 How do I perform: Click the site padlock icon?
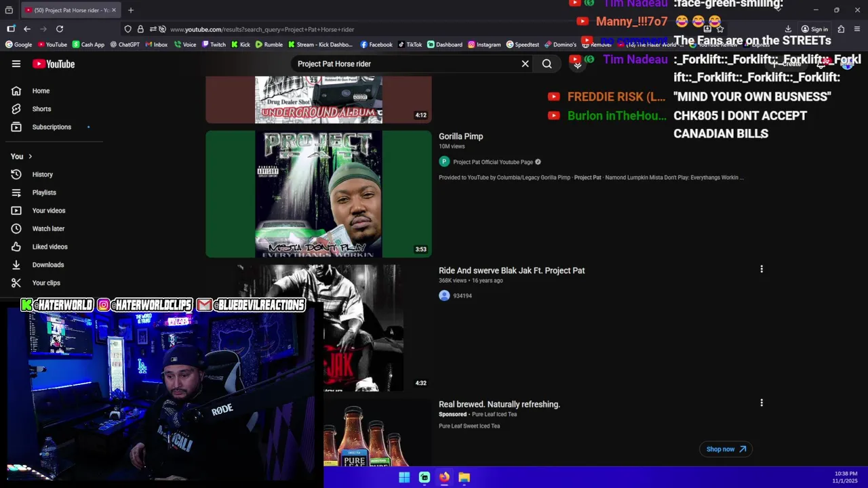coord(140,29)
